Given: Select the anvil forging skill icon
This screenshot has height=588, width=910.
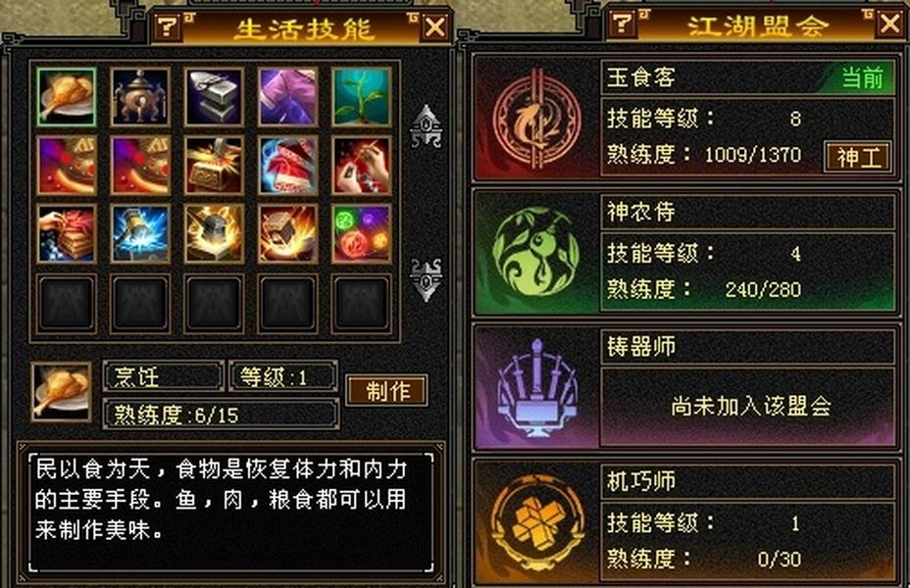Looking at the screenshot, I should point(214,97).
